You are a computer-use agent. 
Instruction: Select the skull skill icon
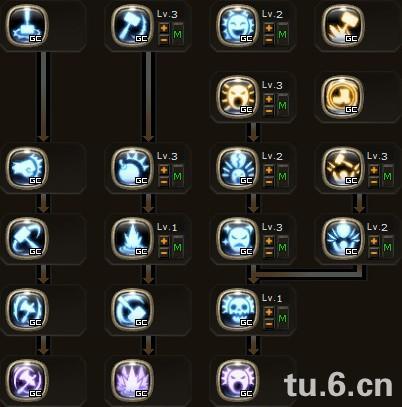click(238, 309)
